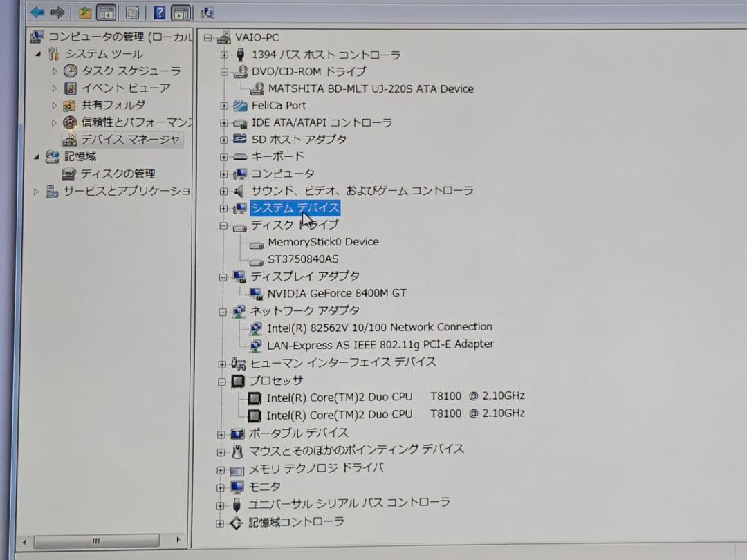The image size is (747, 560).
Task: Click the MemoryStick0 Device icon
Action: click(x=257, y=245)
